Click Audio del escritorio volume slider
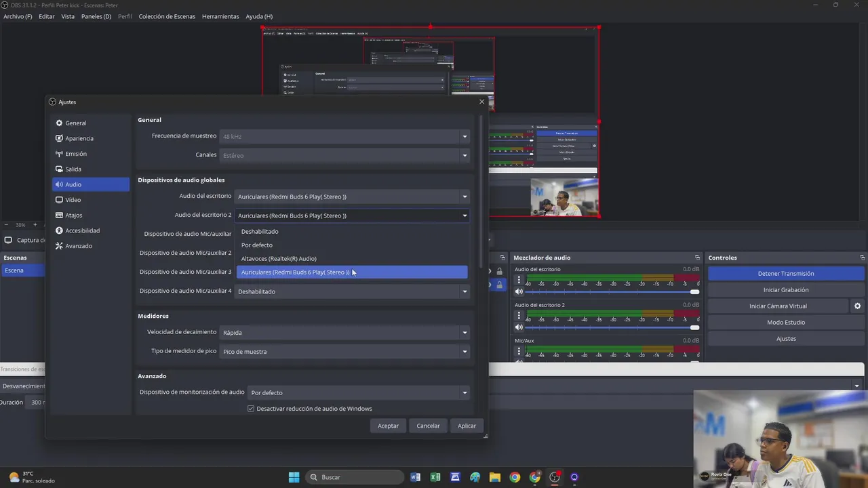The height and width of the screenshot is (488, 868). pos(612,292)
